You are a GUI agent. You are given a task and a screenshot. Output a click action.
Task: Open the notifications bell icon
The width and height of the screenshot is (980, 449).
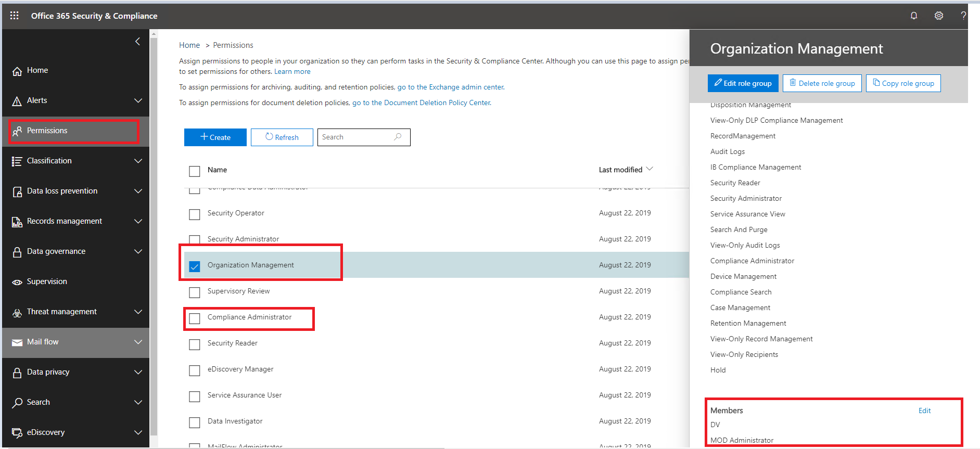coord(914,16)
